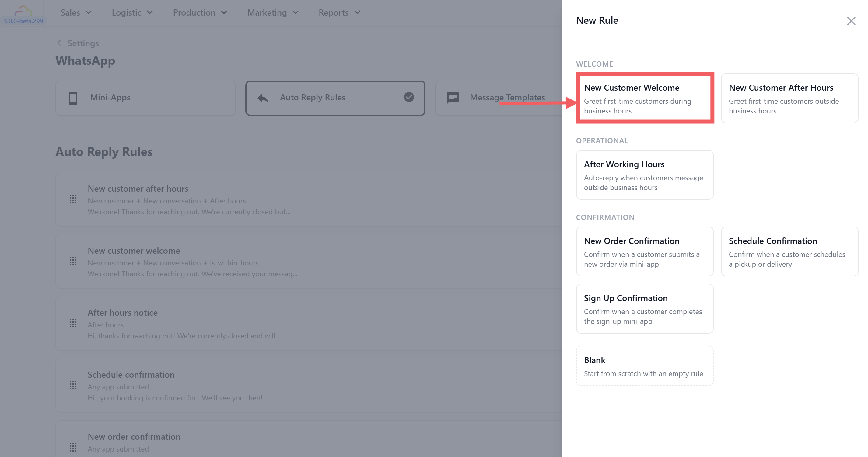Open the 'After hours notice' rule
Viewport: 868px width, 457px height.
point(308,324)
